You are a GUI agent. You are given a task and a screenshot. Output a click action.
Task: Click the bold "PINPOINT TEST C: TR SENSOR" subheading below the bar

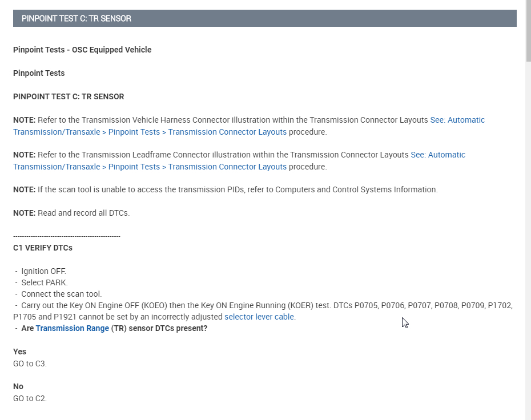69,96
